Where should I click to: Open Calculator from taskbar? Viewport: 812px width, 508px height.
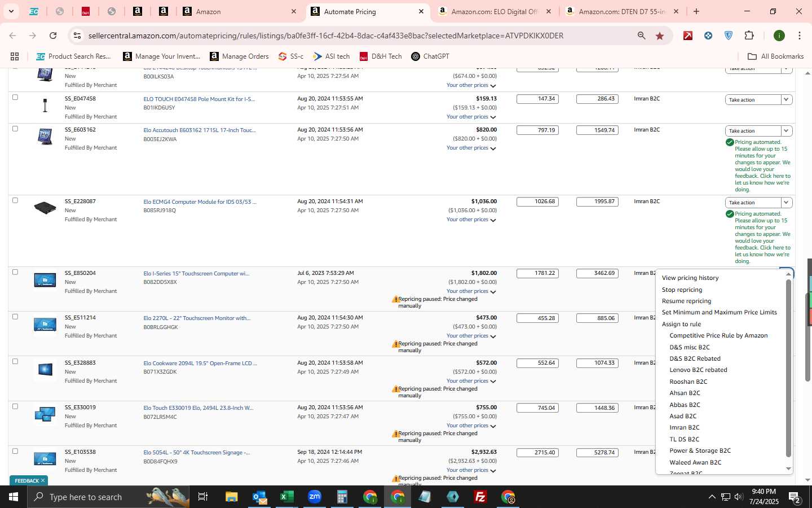tap(342, 497)
